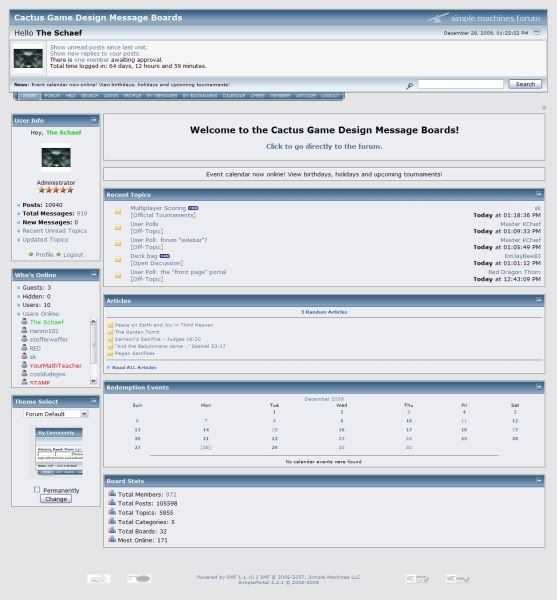Open the Logout navigation tab
This screenshot has height=600, width=557.
pos(330,96)
